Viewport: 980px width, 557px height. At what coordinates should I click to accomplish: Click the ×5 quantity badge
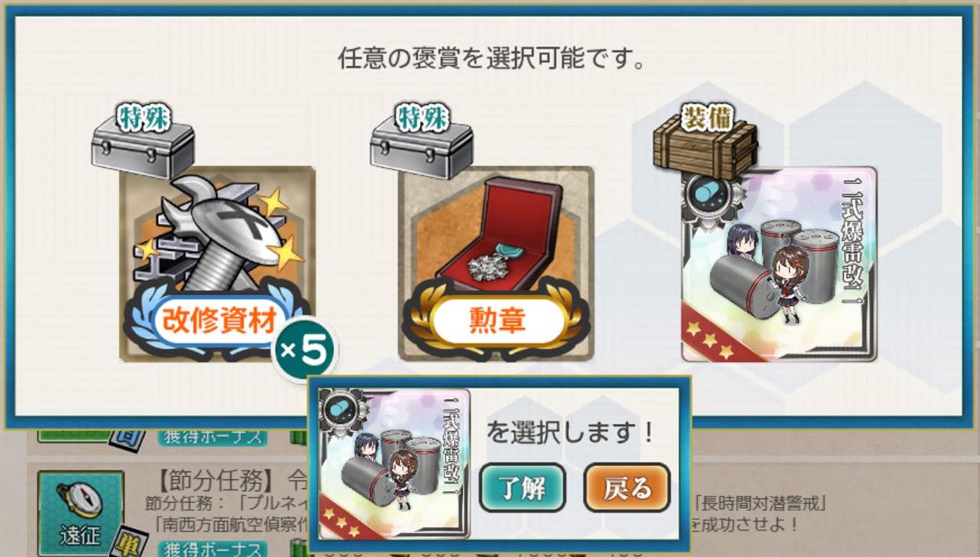click(304, 350)
